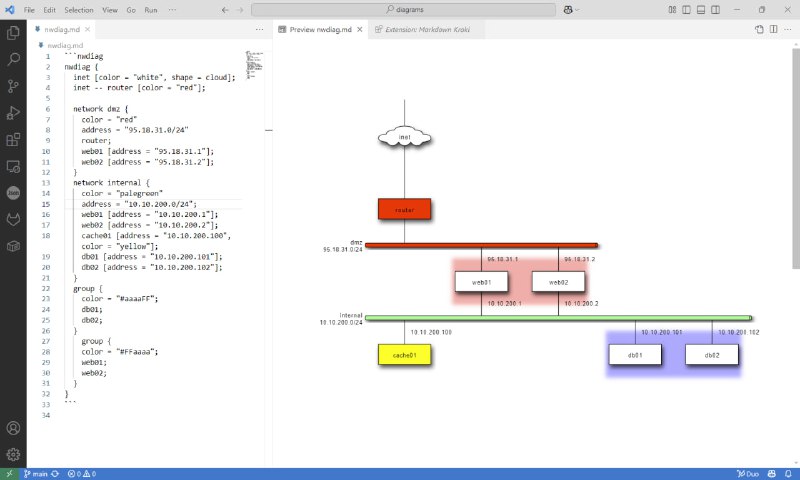Switch to Extension: Markdown Kroki tab
The height and width of the screenshot is (480, 800).
(428, 30)
